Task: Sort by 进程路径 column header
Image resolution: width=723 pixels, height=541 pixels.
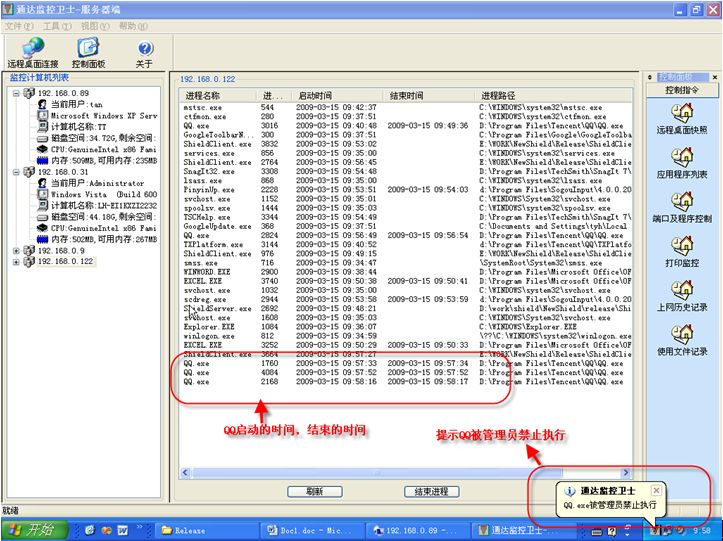Action: [x=553, y=96]
